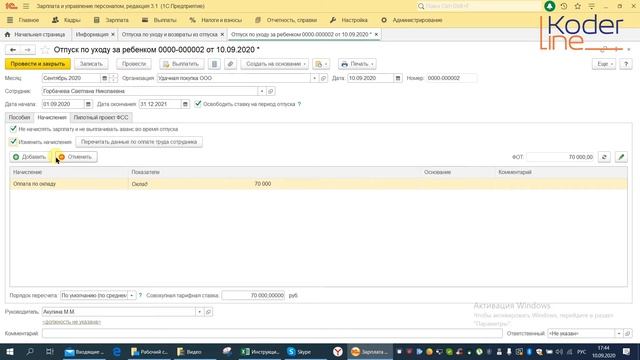This screenshot has width=640, height=360.
Task: Open Главное menu
Action: (x=23, y=20)
